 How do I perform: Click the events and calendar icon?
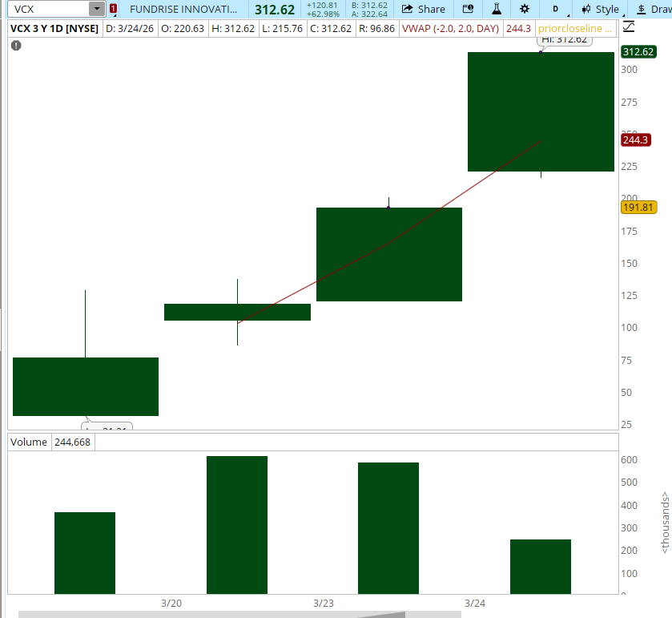[468, 9]
